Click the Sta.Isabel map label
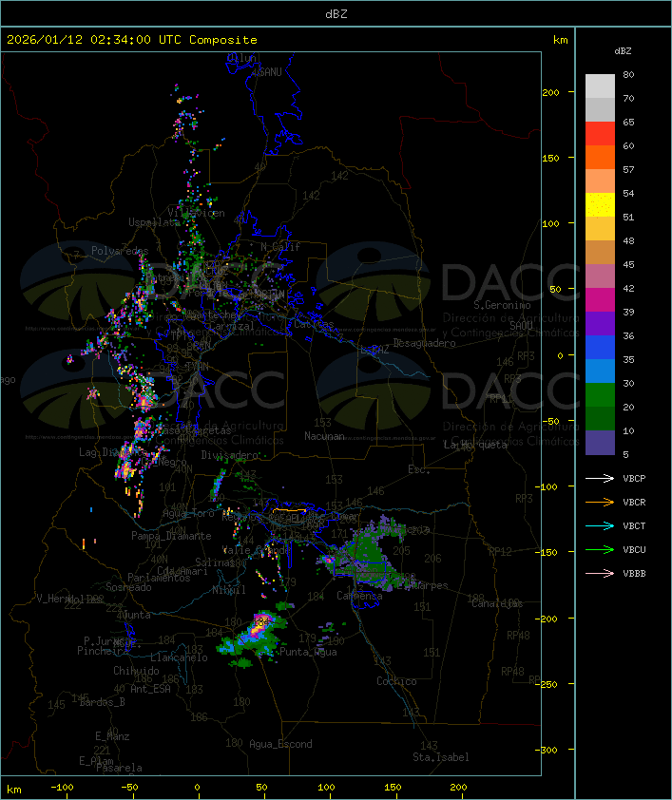672x800 pixels. (x=441, y=757)
